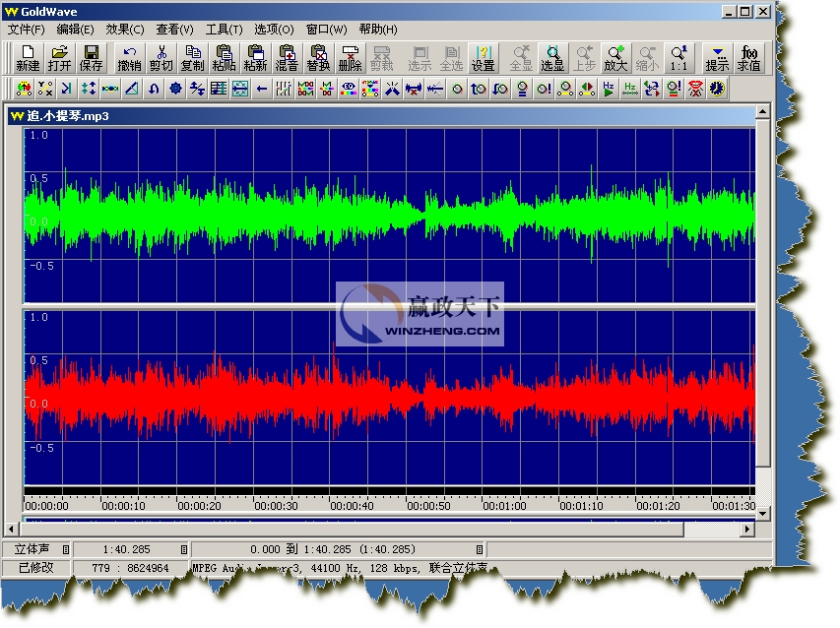Open the length format selector beside 1:40.285
This screenshot has height=628, width=840.
pos(183,549)
